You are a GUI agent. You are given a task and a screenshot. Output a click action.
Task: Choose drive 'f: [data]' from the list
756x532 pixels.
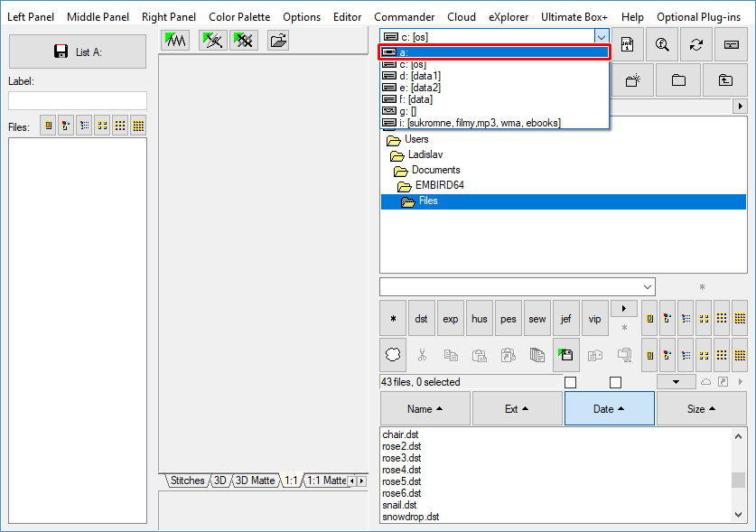point(495,99)
